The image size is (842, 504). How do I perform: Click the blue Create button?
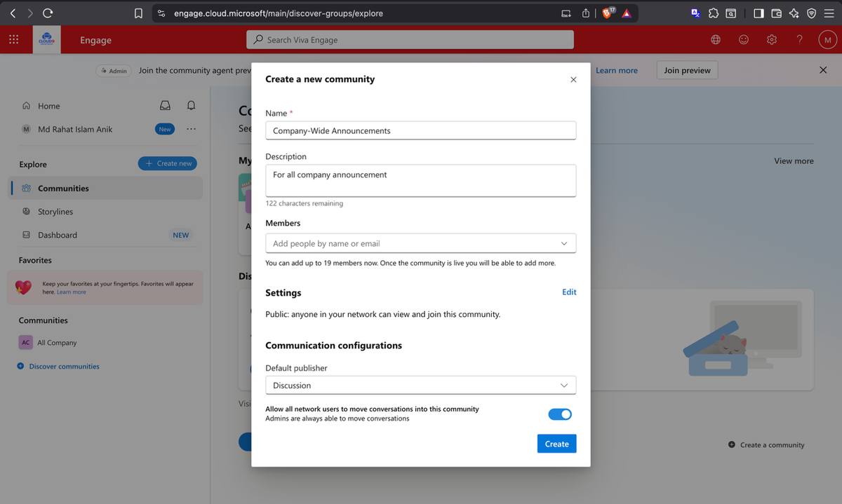(557, 444)
